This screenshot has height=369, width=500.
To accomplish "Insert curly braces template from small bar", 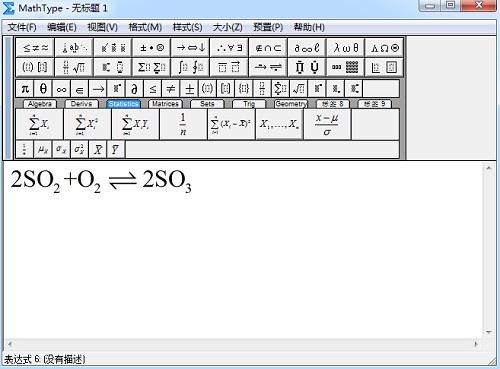I will point(244,89).
